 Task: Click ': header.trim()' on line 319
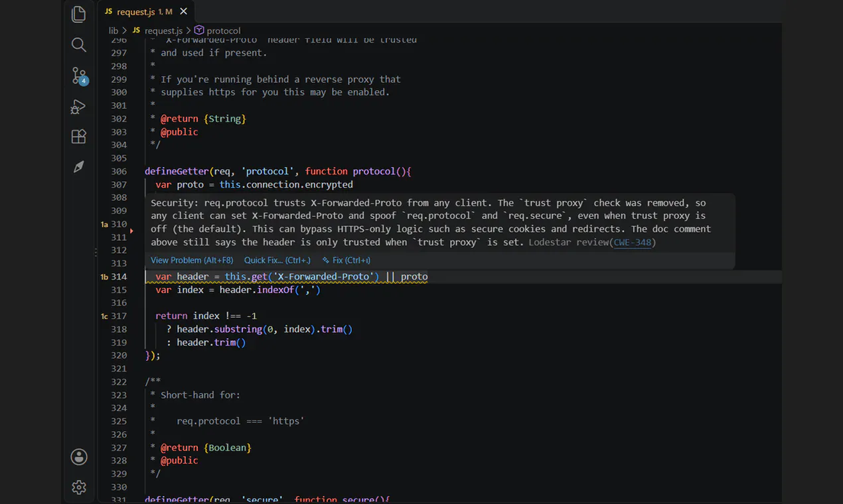pos(206,342)
